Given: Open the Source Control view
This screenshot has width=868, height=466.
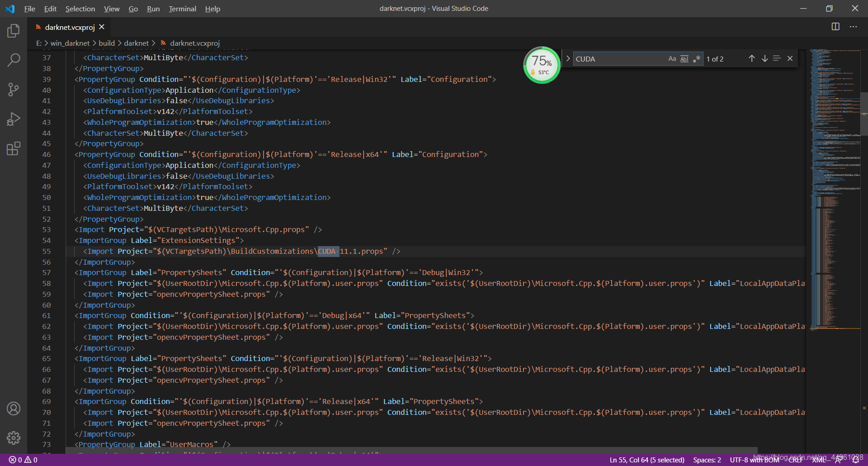Looking at the screenshot, I should coord(14,90).
